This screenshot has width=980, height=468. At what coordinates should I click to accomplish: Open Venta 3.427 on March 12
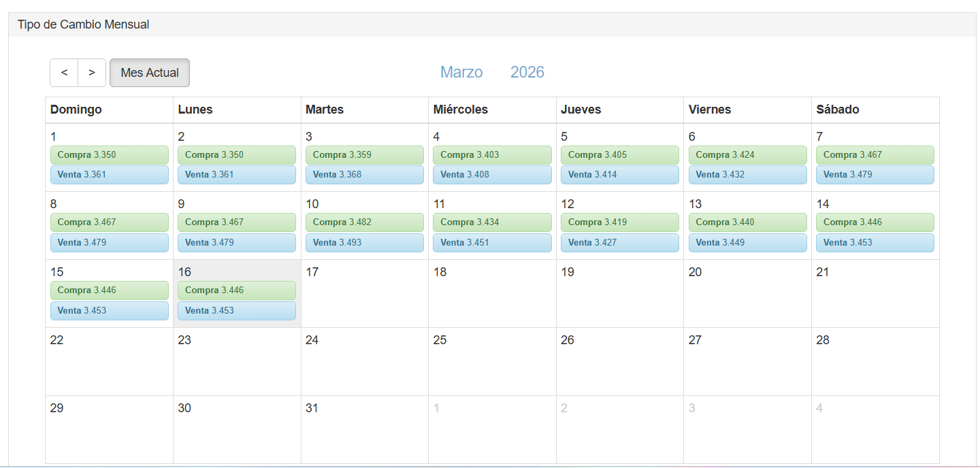pyautogui.click(x=619, y=243)
